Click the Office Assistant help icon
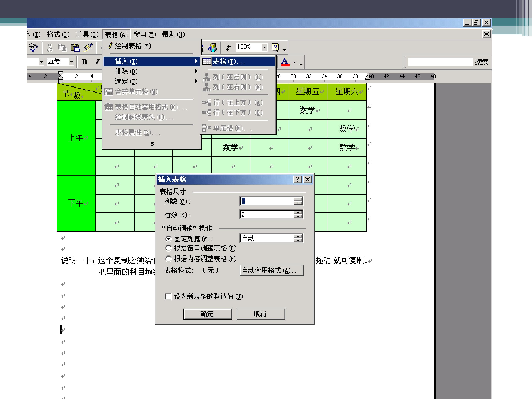The image size is (532, 399). tap(275, 47)
